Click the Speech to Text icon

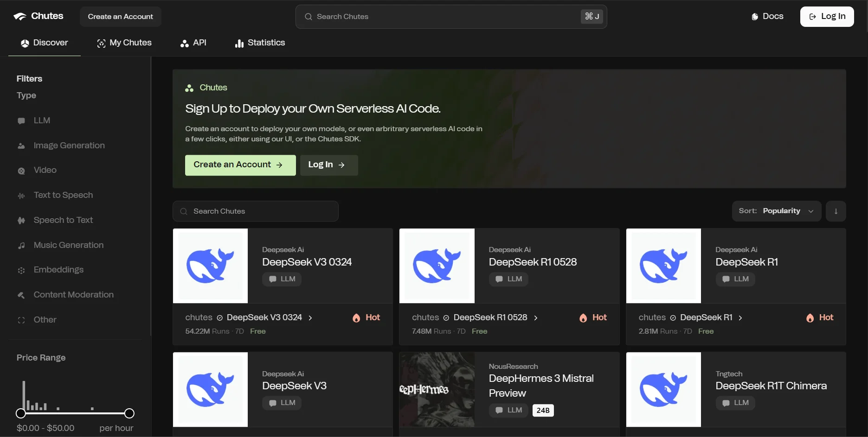[21, 221]
